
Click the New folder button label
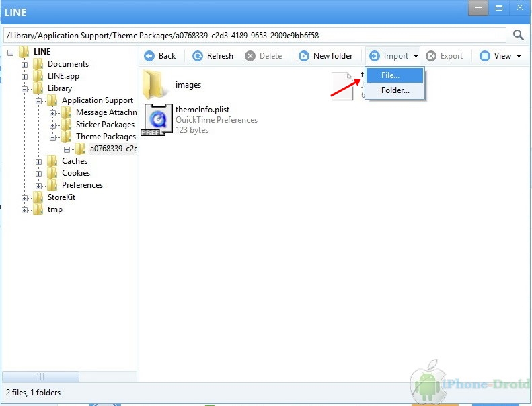point(333,56)
